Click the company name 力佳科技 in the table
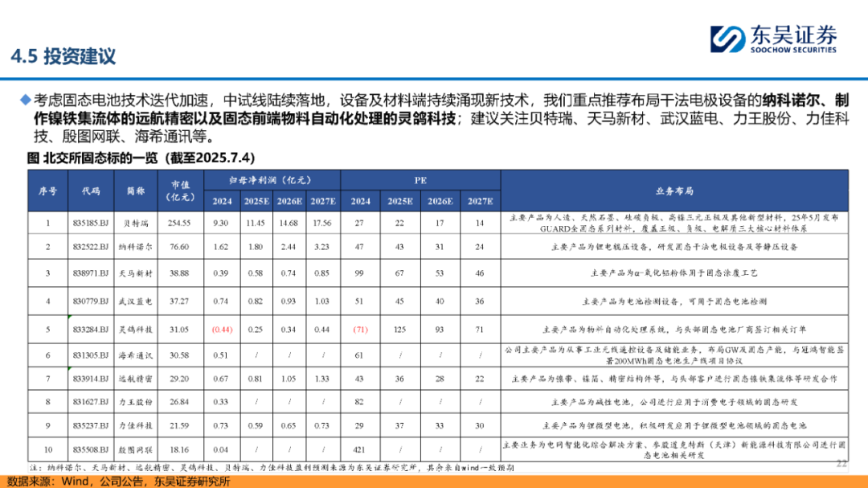 pyautogui.click(x=136, y=425)
